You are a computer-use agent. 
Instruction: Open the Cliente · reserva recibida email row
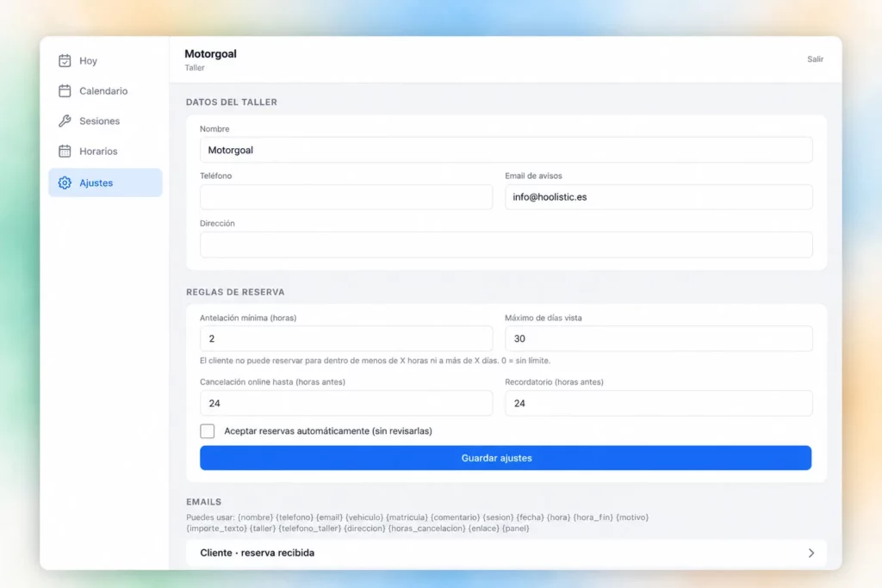tap(506, 553)
